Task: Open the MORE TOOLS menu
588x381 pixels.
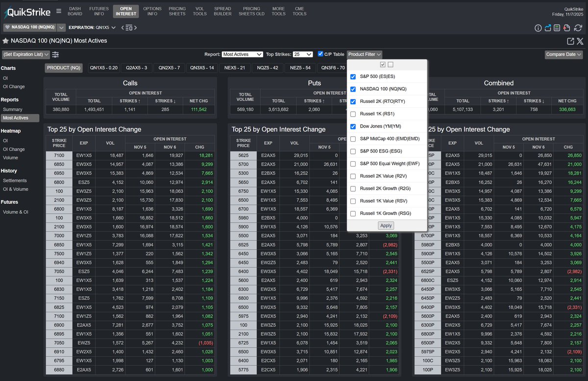Action: click(x=278, y=11)
